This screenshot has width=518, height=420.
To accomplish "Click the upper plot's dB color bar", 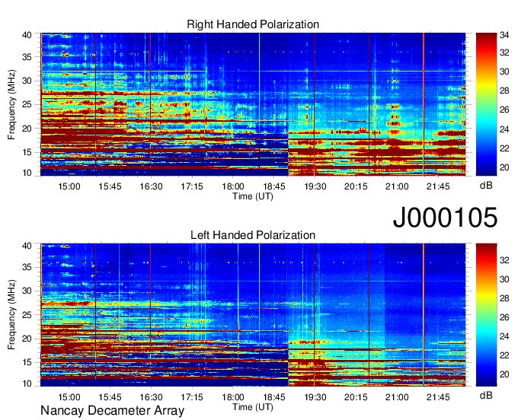I will pyautogui.click(x=486, y=104).
